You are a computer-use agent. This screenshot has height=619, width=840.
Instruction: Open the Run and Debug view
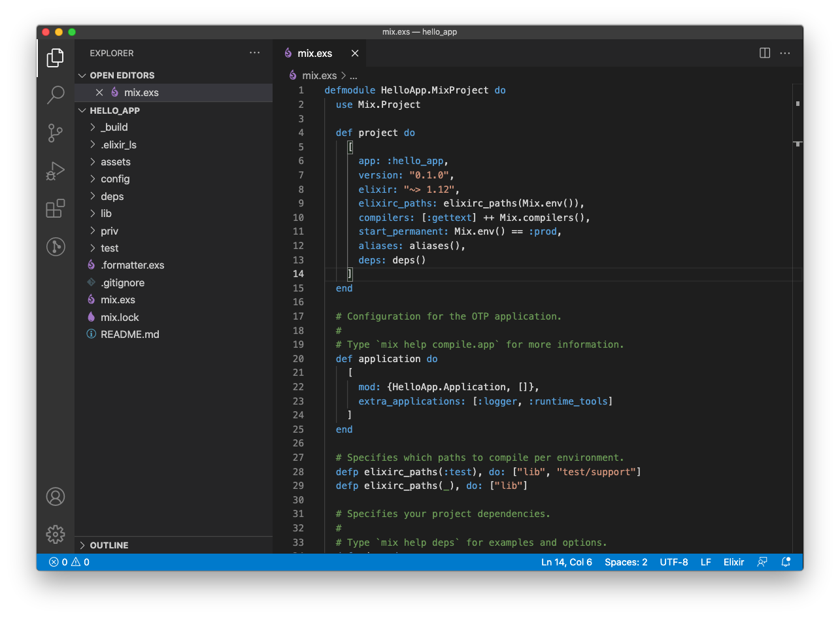[x=56, y=171]
